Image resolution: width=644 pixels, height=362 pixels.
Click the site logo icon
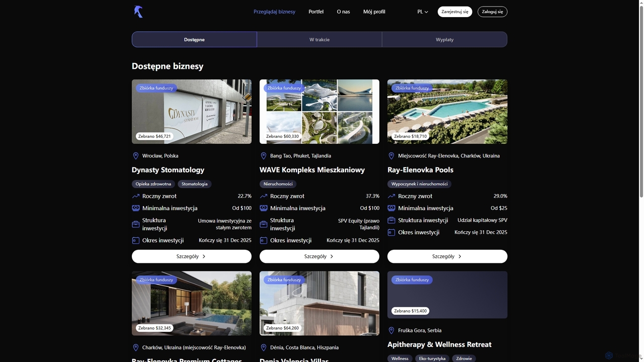click(x=138, y=12)
